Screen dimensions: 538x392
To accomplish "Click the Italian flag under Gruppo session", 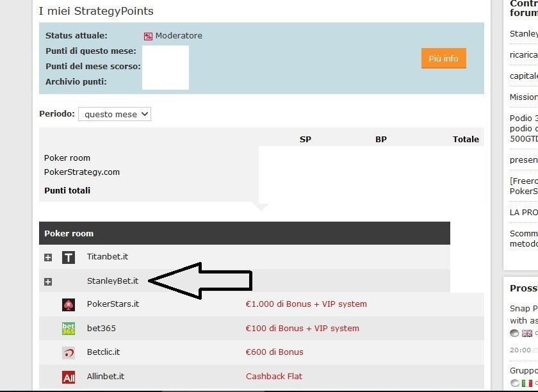I will 527,383.
